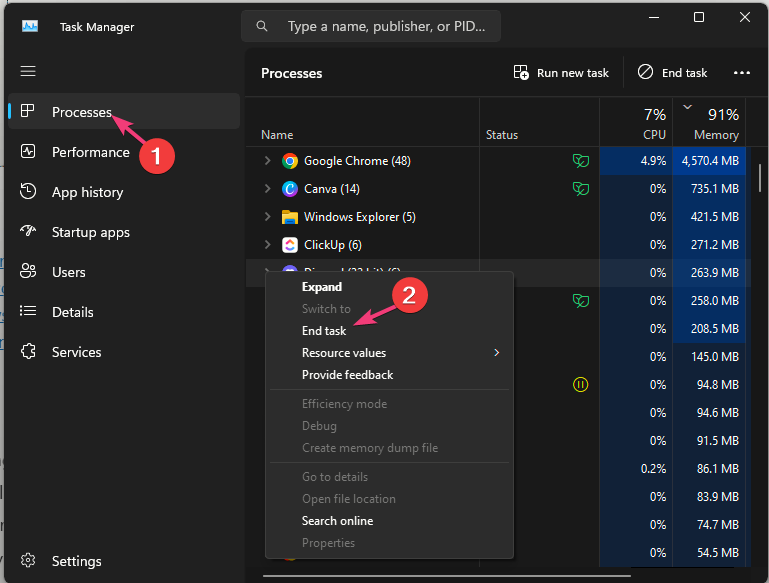The image size is (769, 583).
Task: Open Services puzzle icon page
Action: tap(28, 352)
